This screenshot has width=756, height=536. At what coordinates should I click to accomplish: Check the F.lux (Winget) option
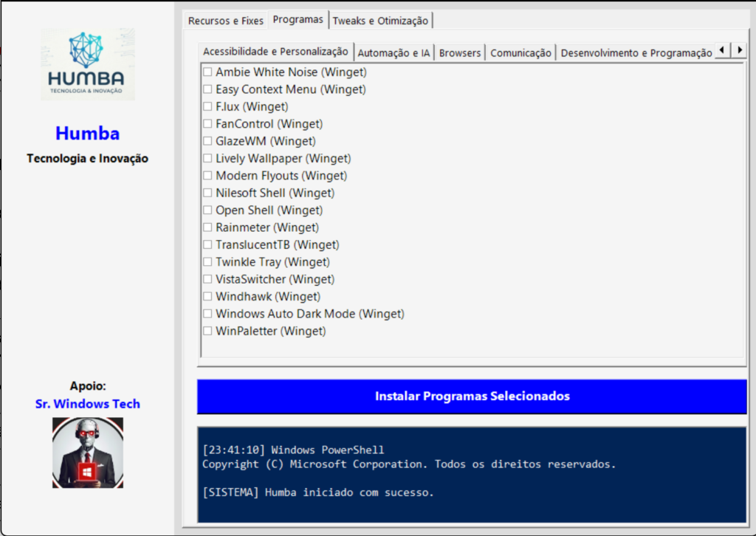point(208,107)
